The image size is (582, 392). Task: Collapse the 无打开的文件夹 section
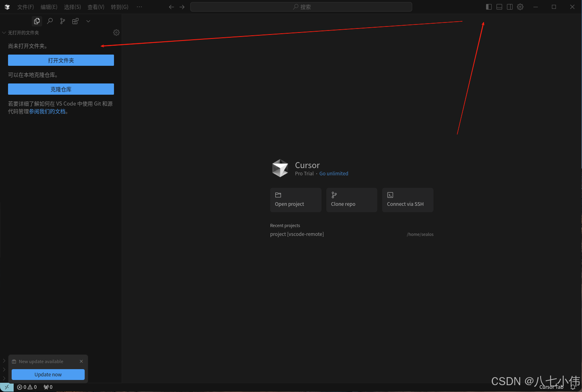click(4, 32)
